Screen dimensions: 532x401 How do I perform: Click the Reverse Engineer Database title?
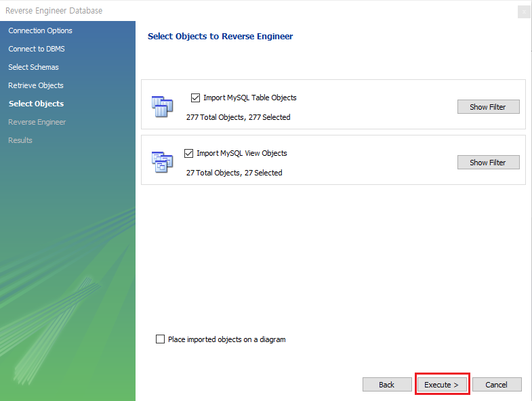54,11
